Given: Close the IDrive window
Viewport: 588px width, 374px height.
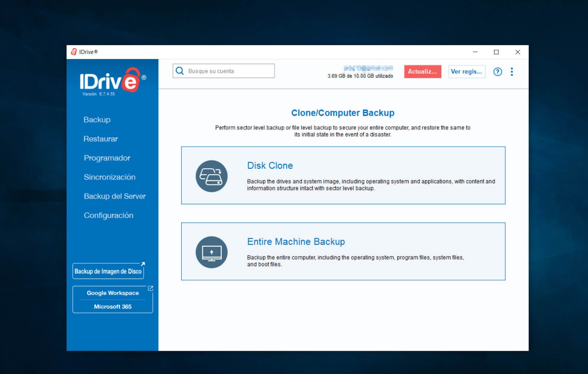Looking at the screenshot, I should click(x=517, y=52).
